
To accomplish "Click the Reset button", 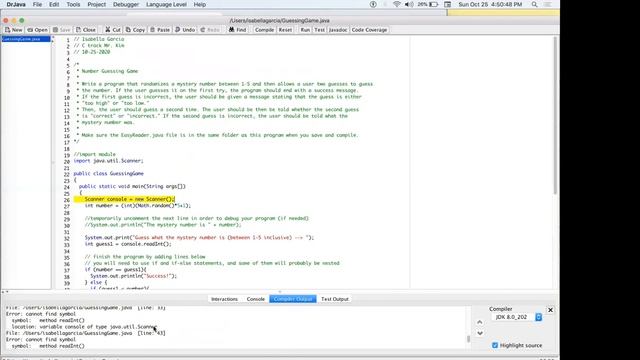I will pos(285,30).
